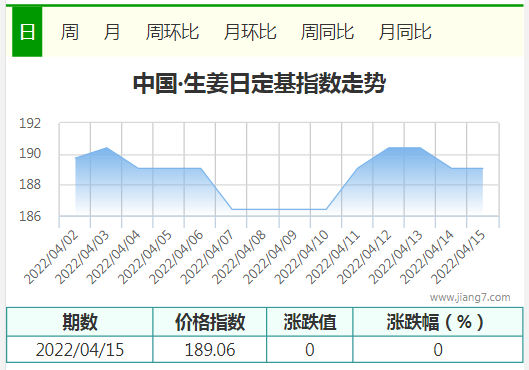529x370 pixels.
Task: Open the 月环比 tab
Action: coord(250,32)
